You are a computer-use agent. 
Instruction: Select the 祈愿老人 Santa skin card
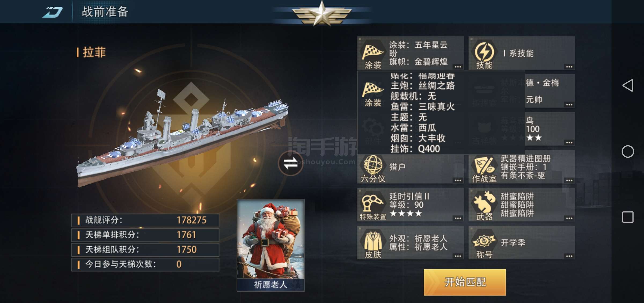pos(270,245)
